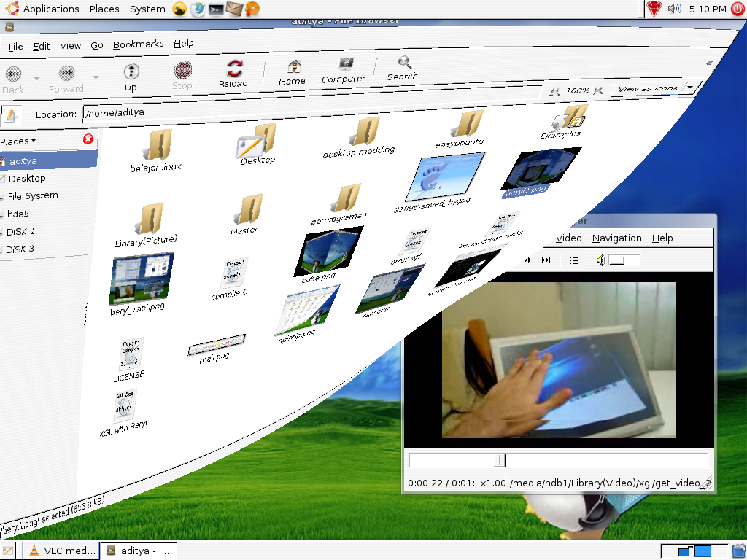
Task: Select the 'belajar linux' folder
Action: tap(156, 150)
